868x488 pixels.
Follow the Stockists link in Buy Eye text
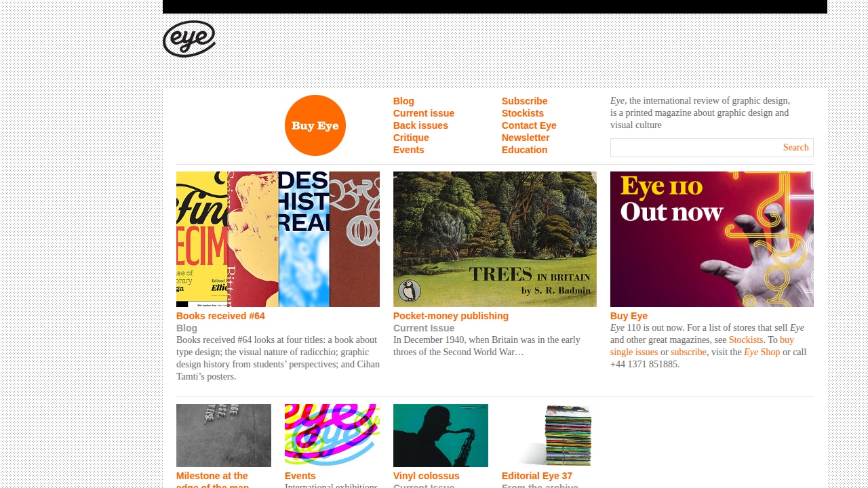point(746,340)
